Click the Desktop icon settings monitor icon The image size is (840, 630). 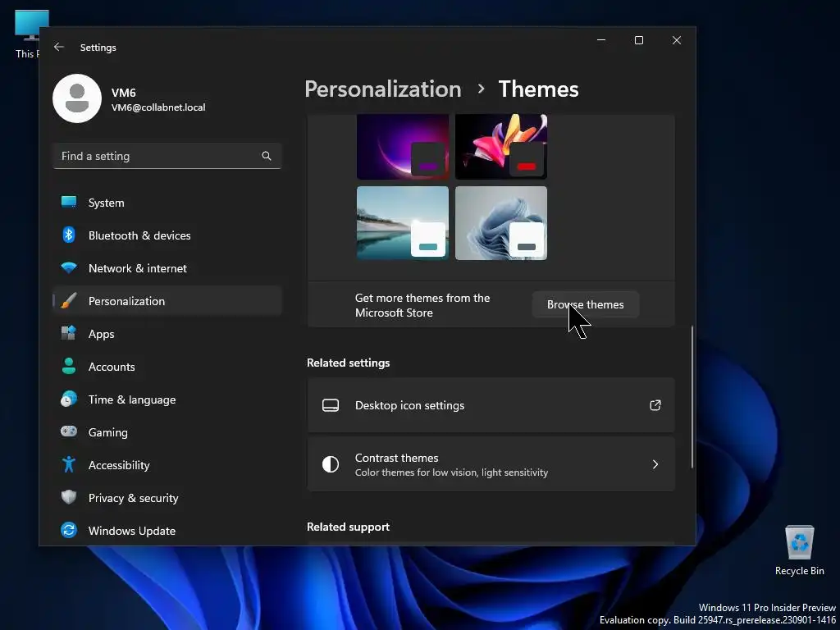(x=331, y=405)
